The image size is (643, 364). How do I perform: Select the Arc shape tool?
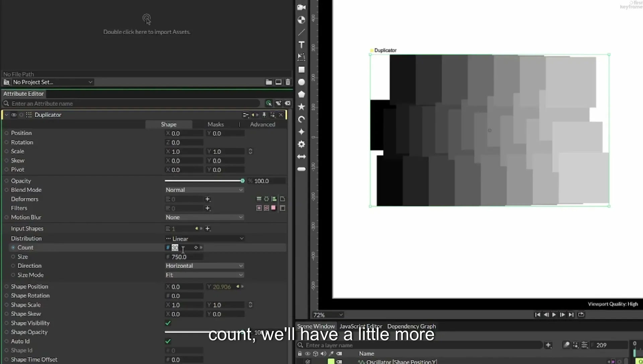click(301, 119)
